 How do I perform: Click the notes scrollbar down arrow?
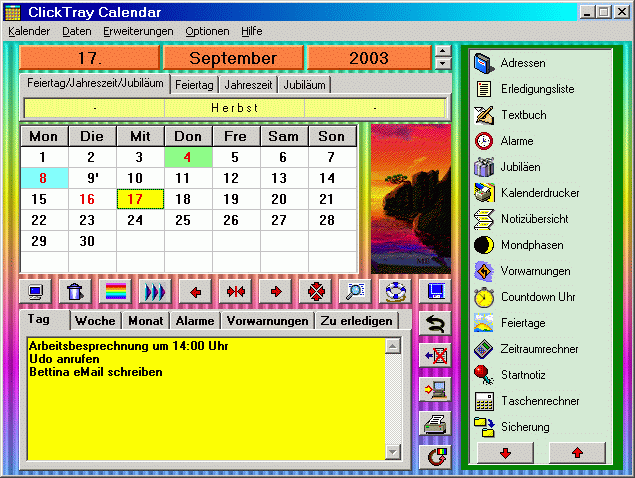point(393,452)
